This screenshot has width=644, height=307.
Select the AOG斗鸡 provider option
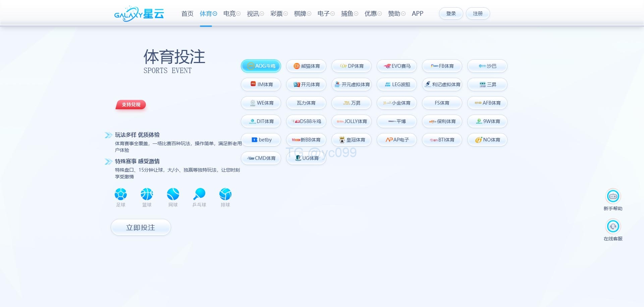pos(261,66)
